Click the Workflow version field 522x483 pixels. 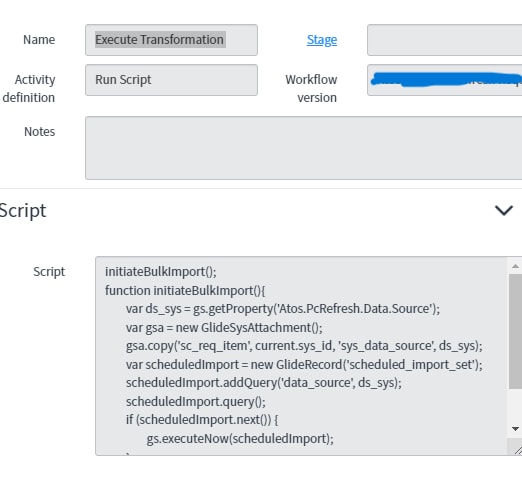444,80
